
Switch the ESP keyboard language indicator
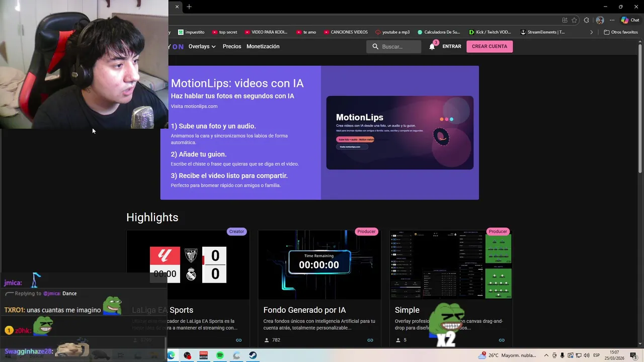click(597, 355)
